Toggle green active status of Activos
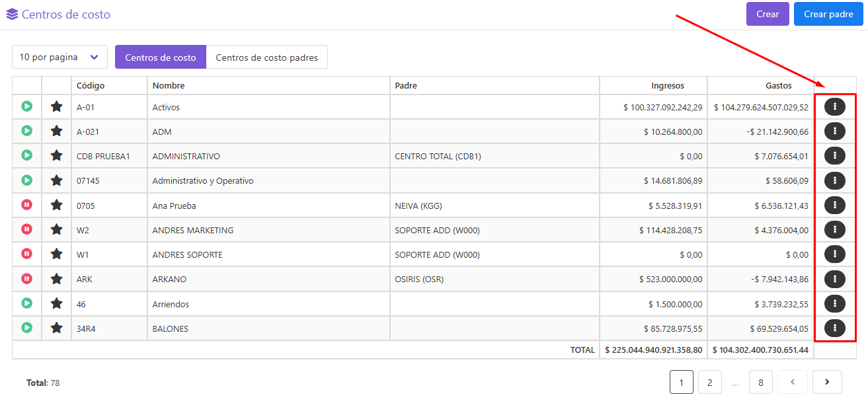This screenshot has width=868, height=417. pos(26,106)
